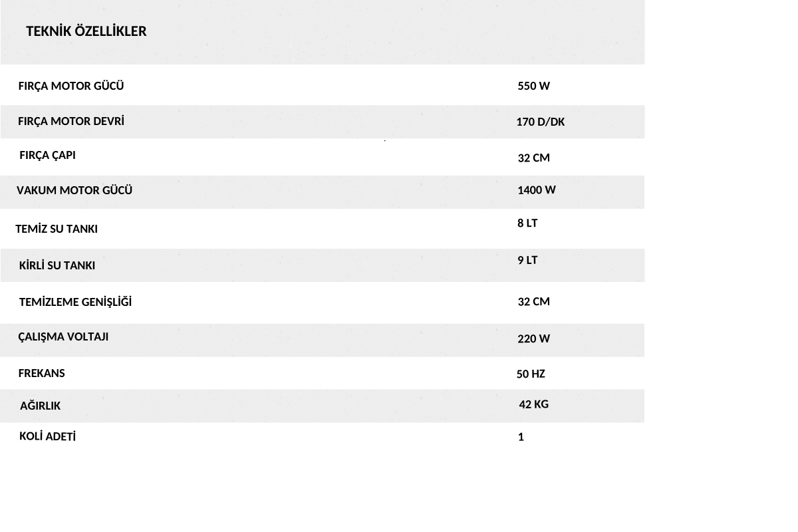Click the VAKUM MOTOR GÜCÜ label

tap(74, 190)
